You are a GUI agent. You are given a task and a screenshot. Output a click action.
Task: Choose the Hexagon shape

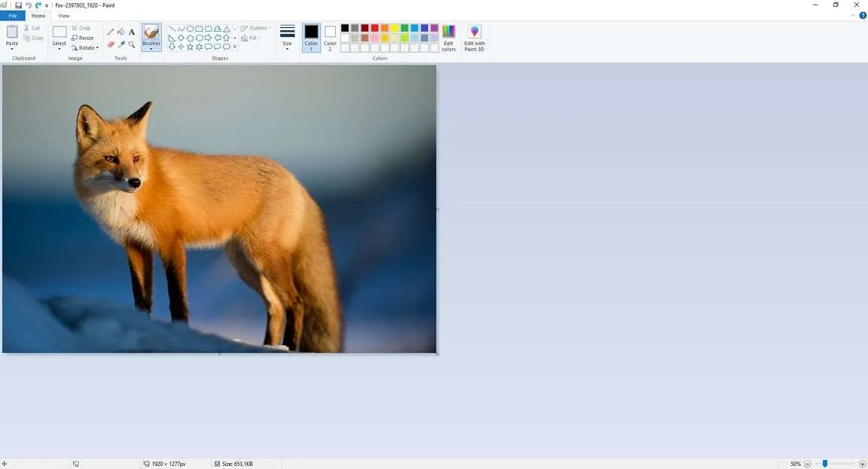click(199, 38)
